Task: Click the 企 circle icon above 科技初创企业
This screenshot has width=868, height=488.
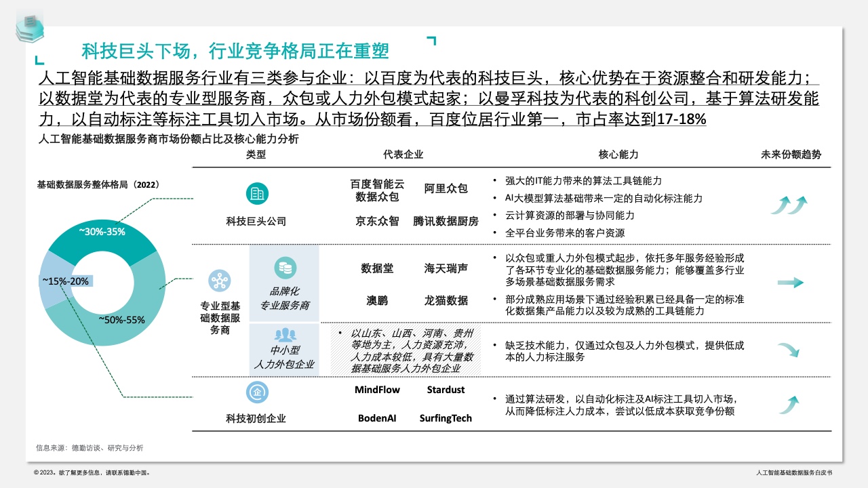Action: (x=256, y=391)
